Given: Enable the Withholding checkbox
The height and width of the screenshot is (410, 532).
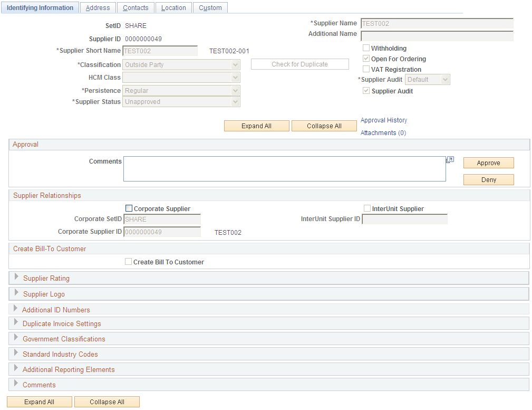Looking at the screenshot, I should [x=366, y=48].
